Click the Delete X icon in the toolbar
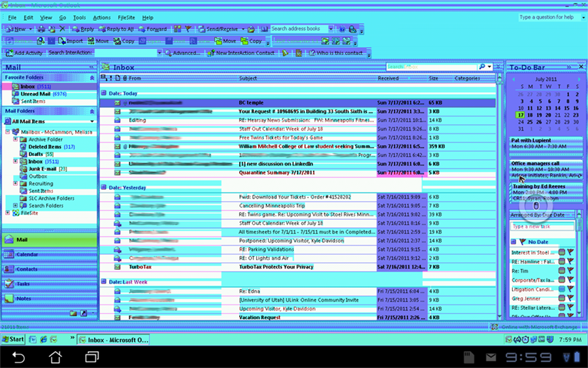The width and height of the screenshot is (588, 368). pos(62,29)
